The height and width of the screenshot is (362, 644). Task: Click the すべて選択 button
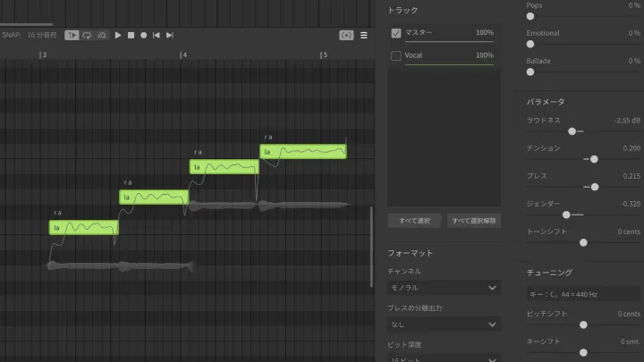click(414, 221)
